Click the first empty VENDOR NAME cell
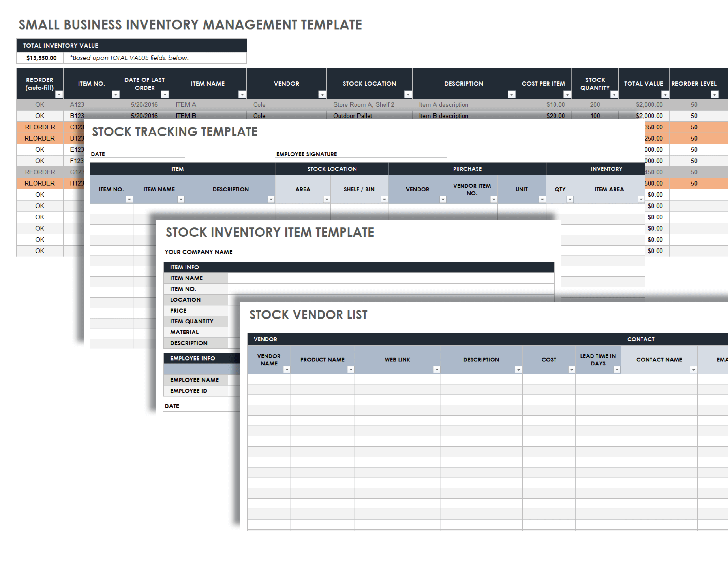 click(x=269, y=379)
